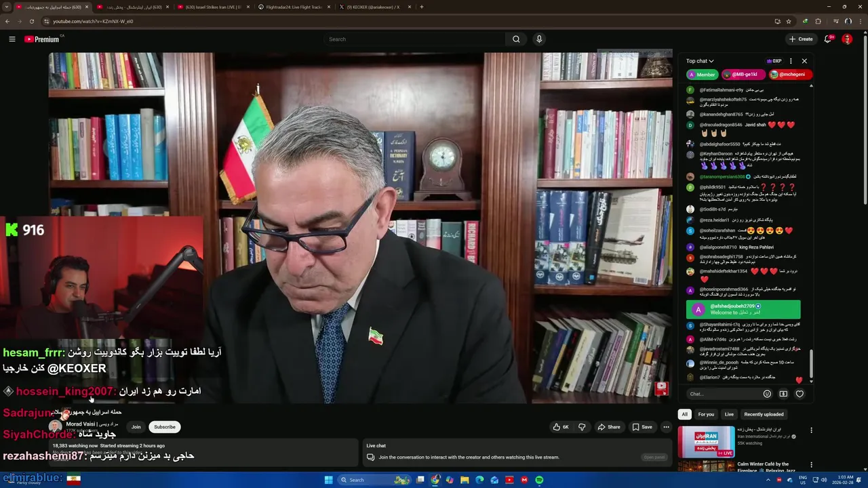Select the For you filter chip
Image resolution: width=868 pixels, height=488 pixels.
tap(706, 414)
